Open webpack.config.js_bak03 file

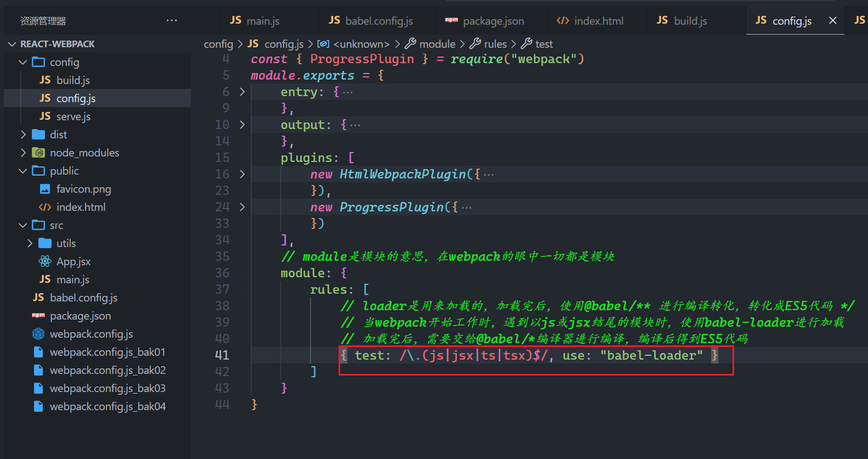pos(108,388)
